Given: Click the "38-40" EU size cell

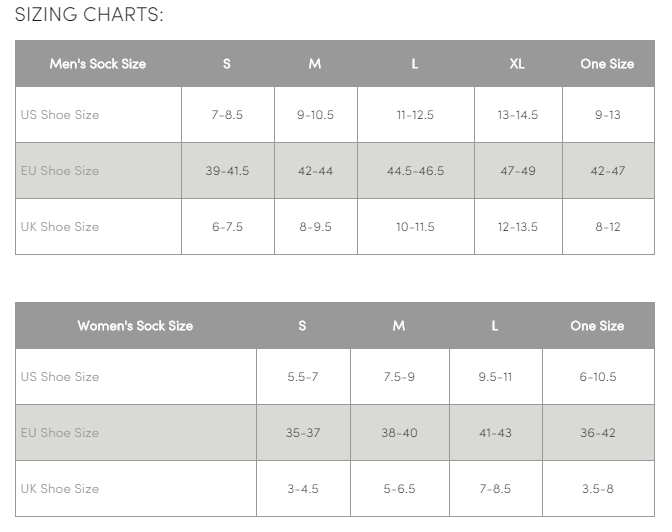Looking at the screenshot, I should [399, 433].
